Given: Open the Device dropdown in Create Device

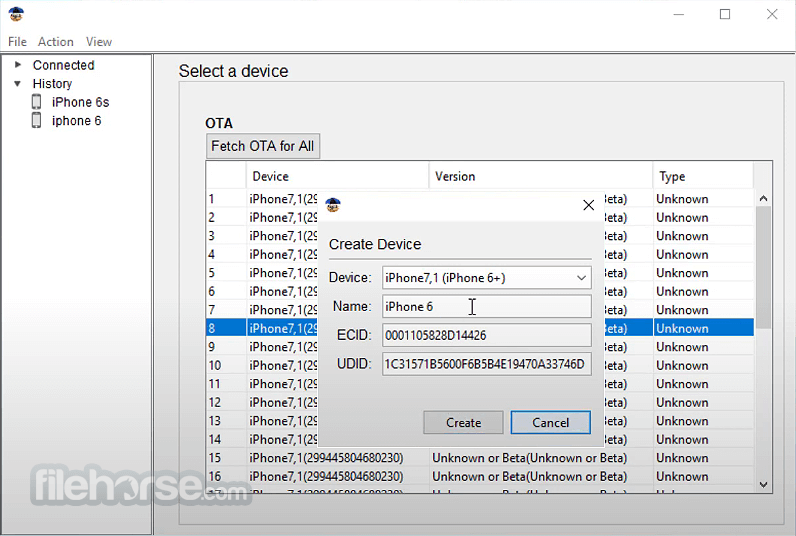Looking at the screenshot, I should pyautogui.click(x=486, y=278).
